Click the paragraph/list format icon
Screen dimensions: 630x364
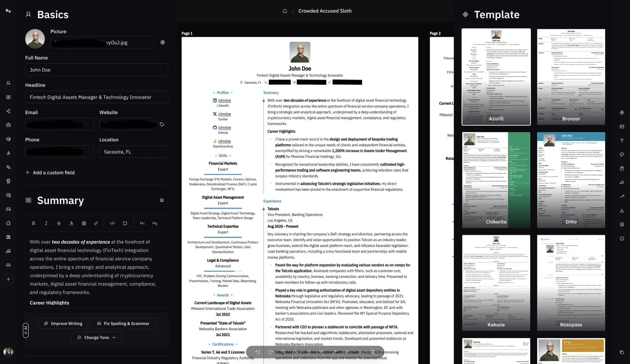162,200
